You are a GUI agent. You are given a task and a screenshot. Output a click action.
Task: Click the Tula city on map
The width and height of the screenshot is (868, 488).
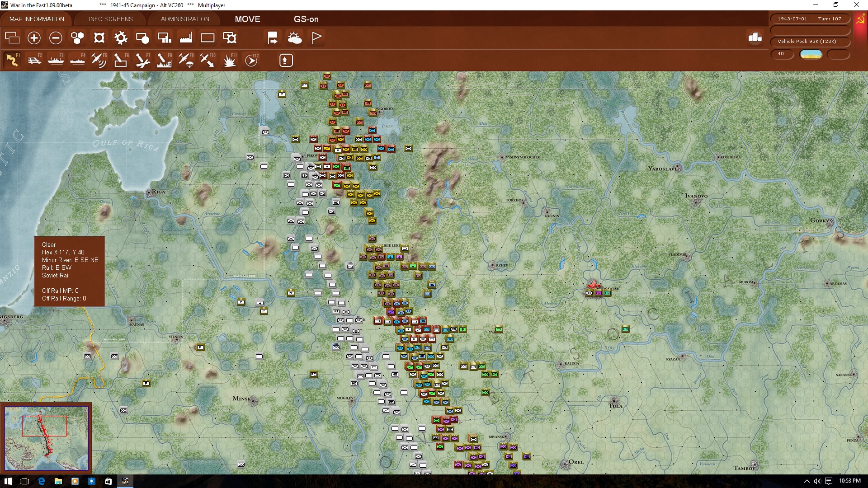coord(614,401)
